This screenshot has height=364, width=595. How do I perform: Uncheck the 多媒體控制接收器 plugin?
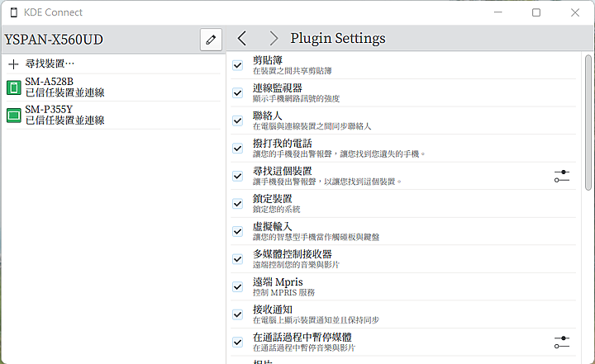click(x=237, y=259)
